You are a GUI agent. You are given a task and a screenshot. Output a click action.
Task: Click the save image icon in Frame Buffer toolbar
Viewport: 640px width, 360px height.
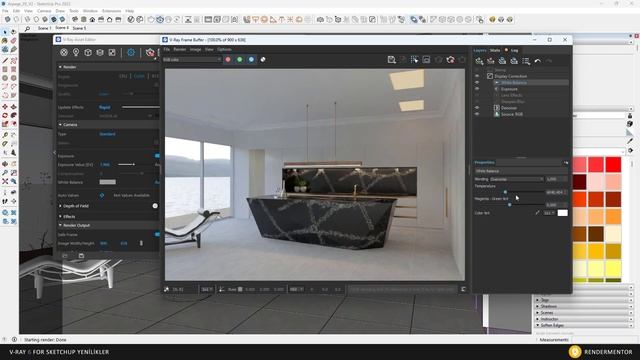391,60
